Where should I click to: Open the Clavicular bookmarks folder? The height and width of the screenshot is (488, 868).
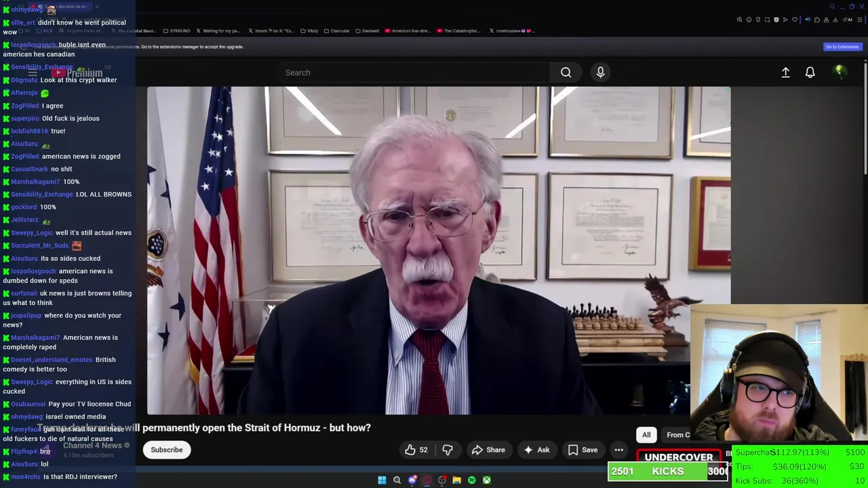pos(336,30)
